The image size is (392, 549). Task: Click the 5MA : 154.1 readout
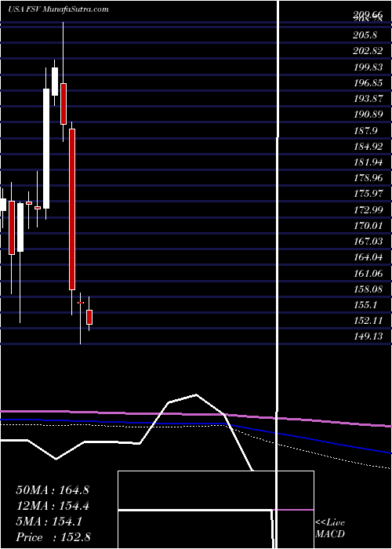click(x=49, y=522)
